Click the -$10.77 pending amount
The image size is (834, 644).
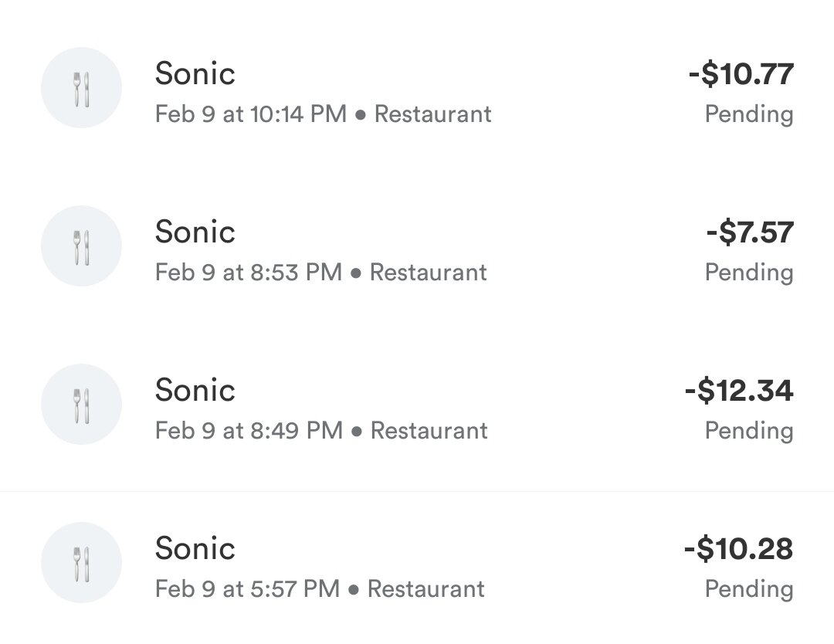[741, 75]
